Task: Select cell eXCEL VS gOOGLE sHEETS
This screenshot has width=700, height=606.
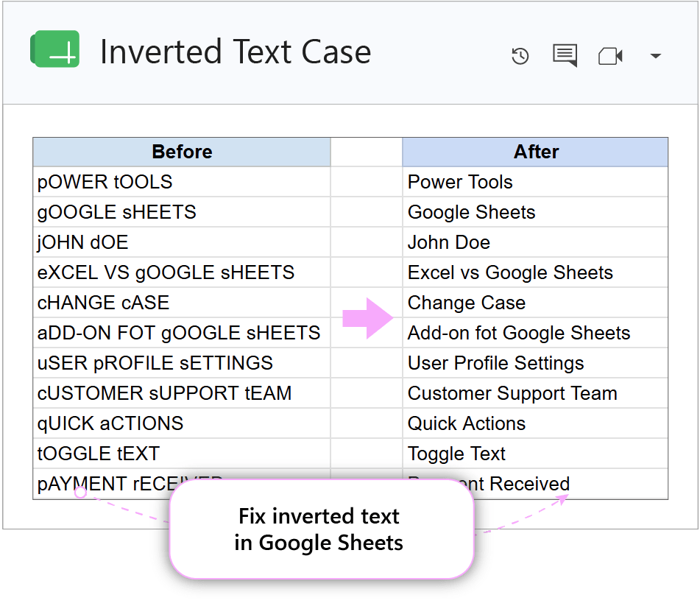Action: tap(182, 272)
